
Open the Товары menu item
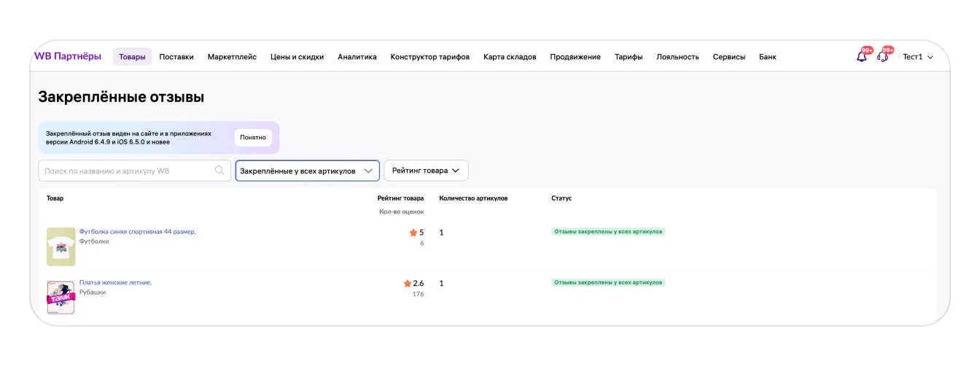(132, 57)
